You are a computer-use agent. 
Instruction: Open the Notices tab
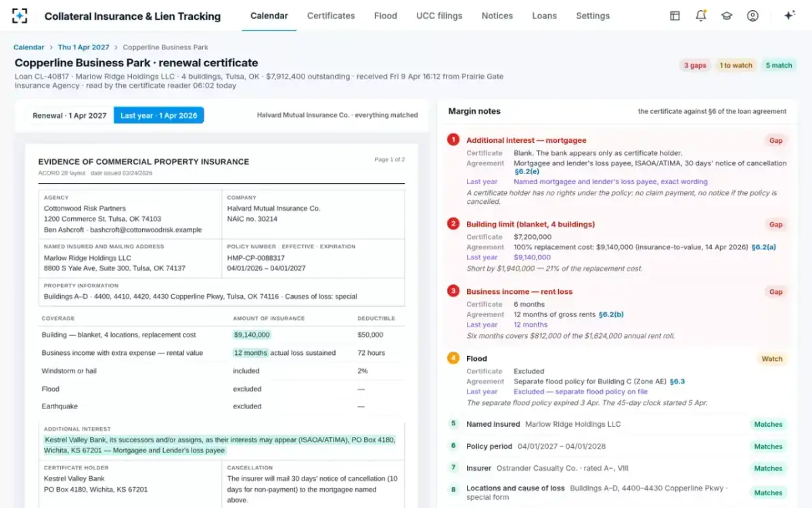[x=497, y=16]
